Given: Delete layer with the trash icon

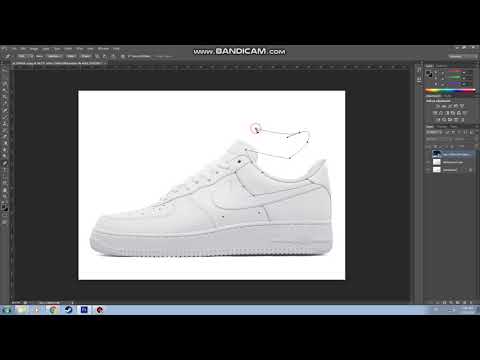Looking at the screenshot, I should 471,302.
